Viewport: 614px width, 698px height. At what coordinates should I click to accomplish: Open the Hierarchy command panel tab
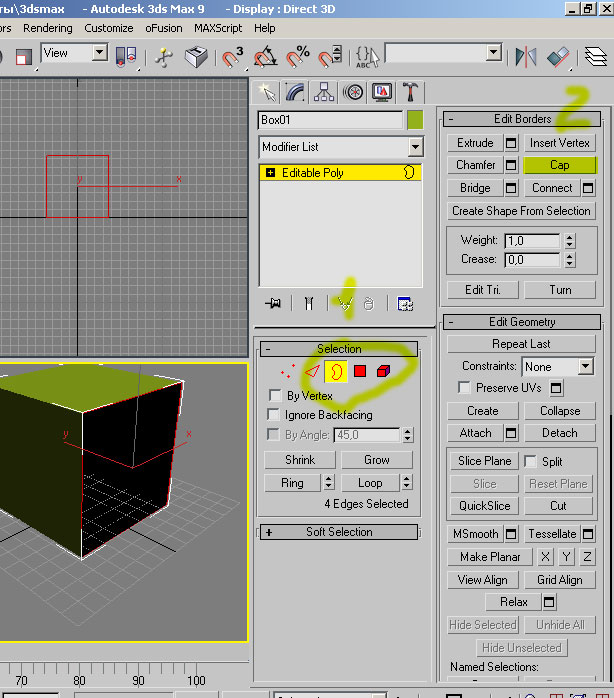[x=323, y=92]
